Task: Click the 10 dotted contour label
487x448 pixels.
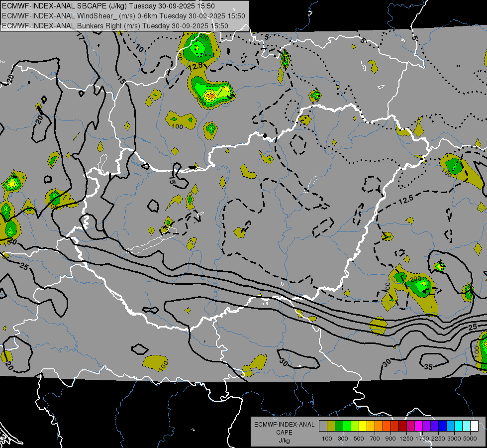Action: coord(140,48)
